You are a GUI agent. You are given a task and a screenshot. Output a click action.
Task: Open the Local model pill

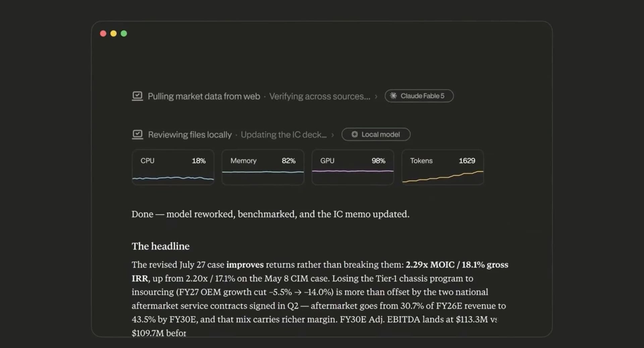[376, 134]
